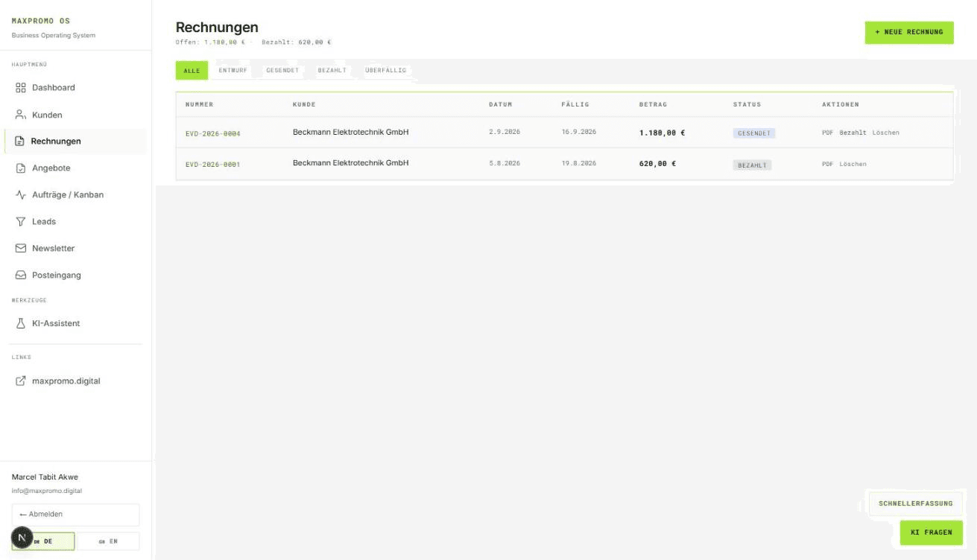Click the GESENDET status badge in table
977x560 pixels.
point(754,133)
